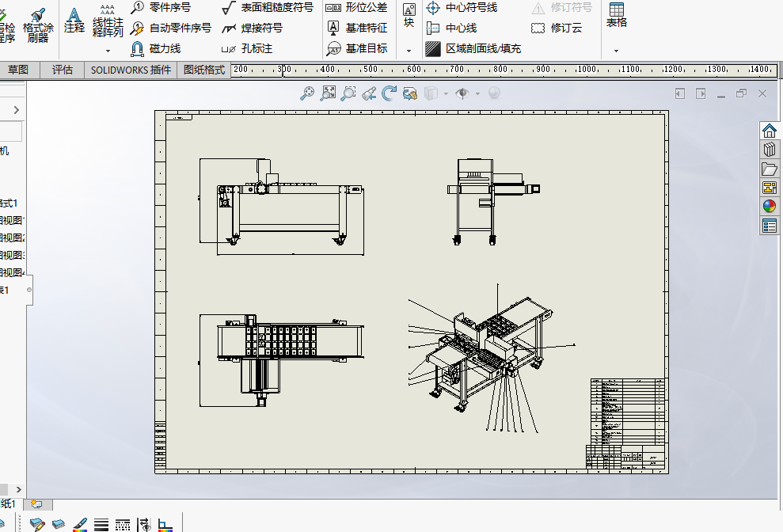Viewport: 783px width, 532px height.
Task: Toggle the hide/show edges tool
Action: coord(144,525)
